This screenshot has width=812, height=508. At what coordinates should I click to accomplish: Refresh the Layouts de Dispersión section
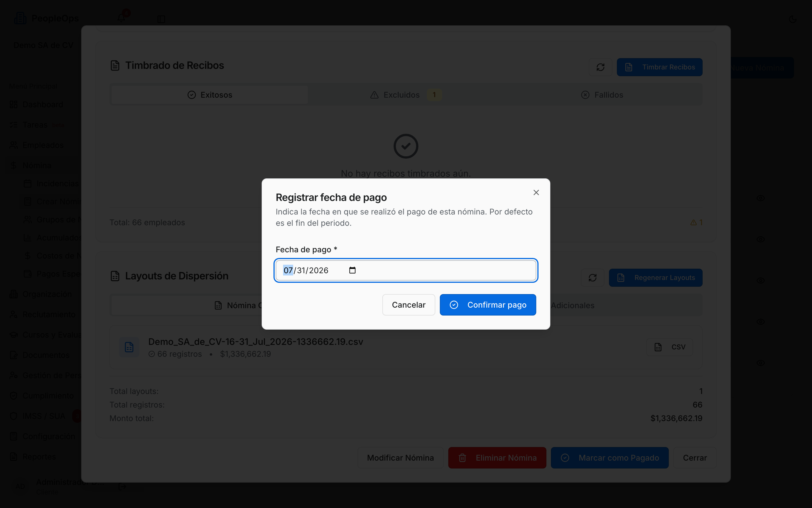pos(593,278)
